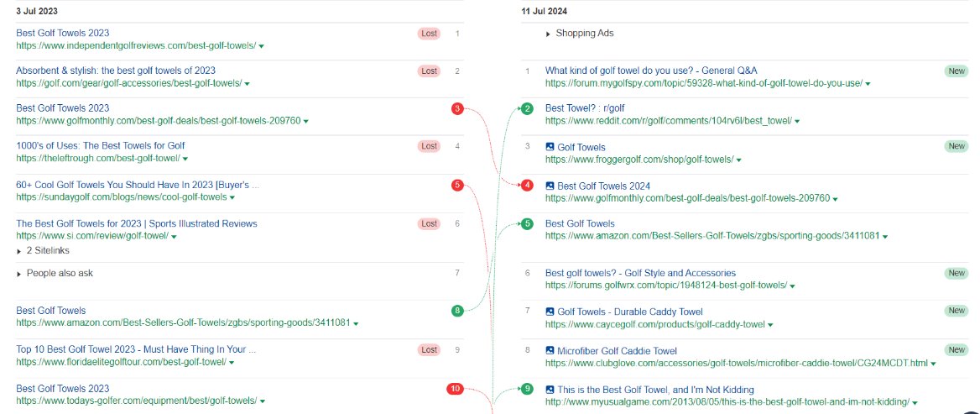Click green position 9 badge for myusualgame result

pyautogui.click(x=528, y=389)
